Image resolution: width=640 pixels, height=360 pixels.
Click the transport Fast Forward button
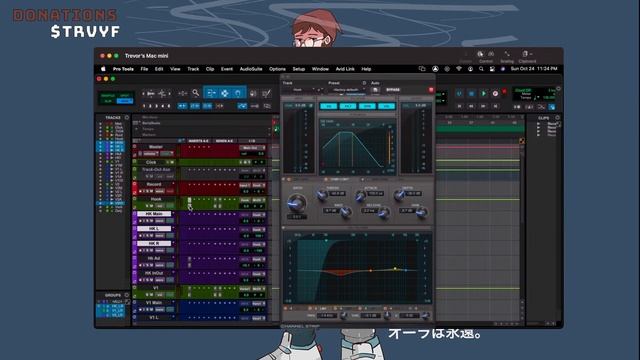pyautogui.click(x=483, y=106)
